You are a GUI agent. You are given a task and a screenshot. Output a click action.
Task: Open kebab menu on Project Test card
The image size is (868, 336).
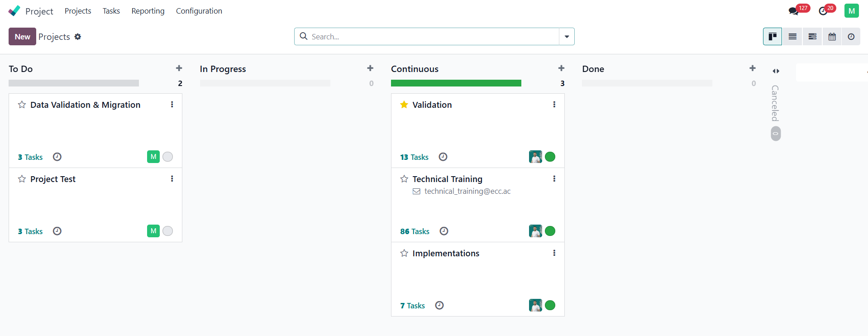pos(172,179)
